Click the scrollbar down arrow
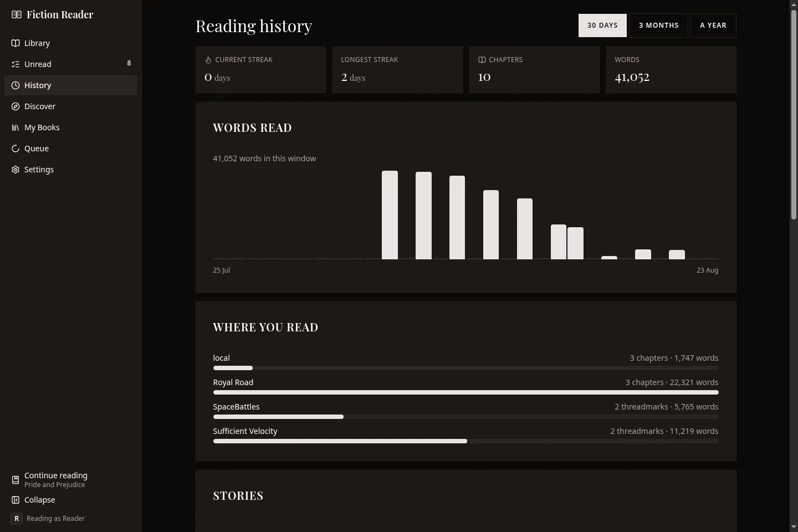This screenshot has height=532, width=798. pos(794,527)
